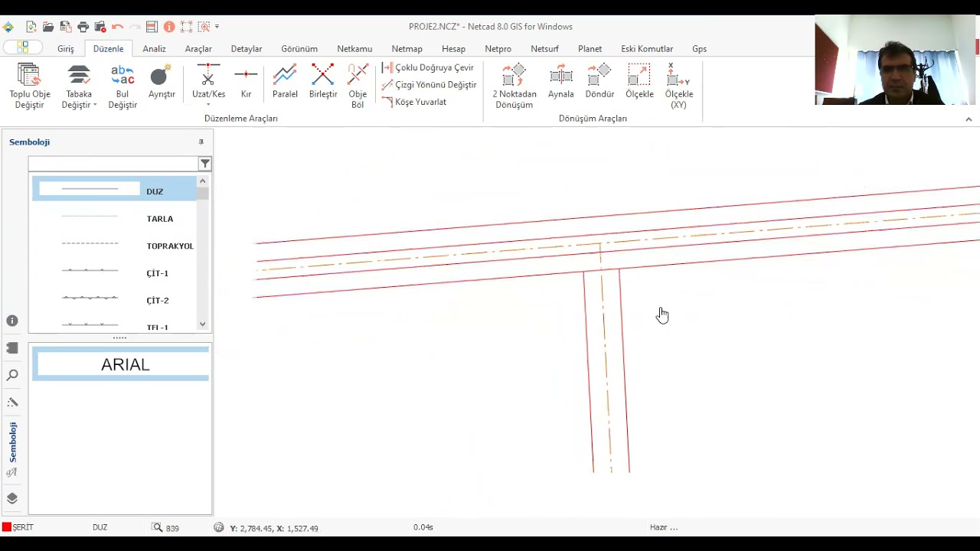980x551 pixels.
Task: Click the Birleştir join tool
Action: 323,81
